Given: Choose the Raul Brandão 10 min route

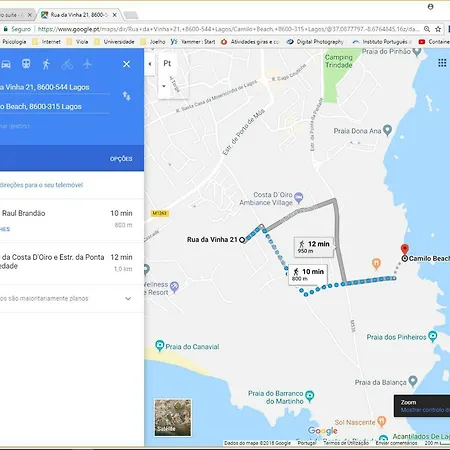Looking at the screenshot, I should 72,220.
